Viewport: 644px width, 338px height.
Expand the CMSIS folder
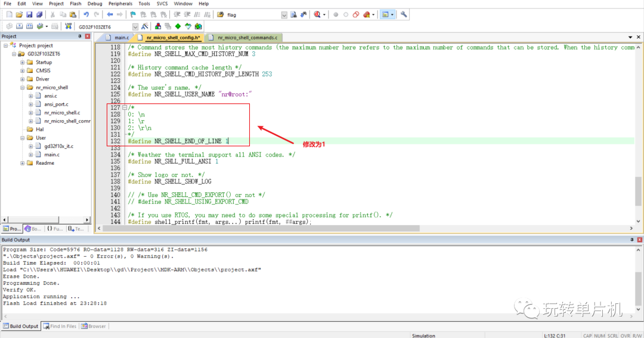(x=22, y=70)
